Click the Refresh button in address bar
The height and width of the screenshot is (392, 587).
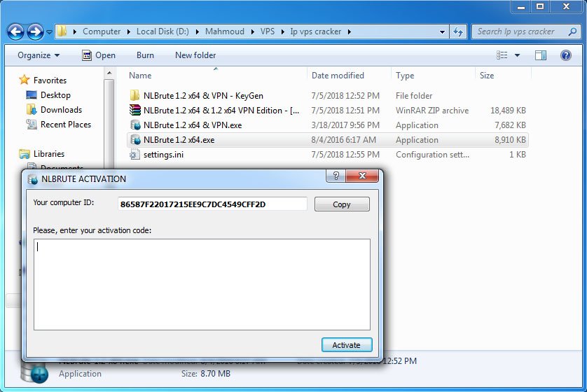458,31
